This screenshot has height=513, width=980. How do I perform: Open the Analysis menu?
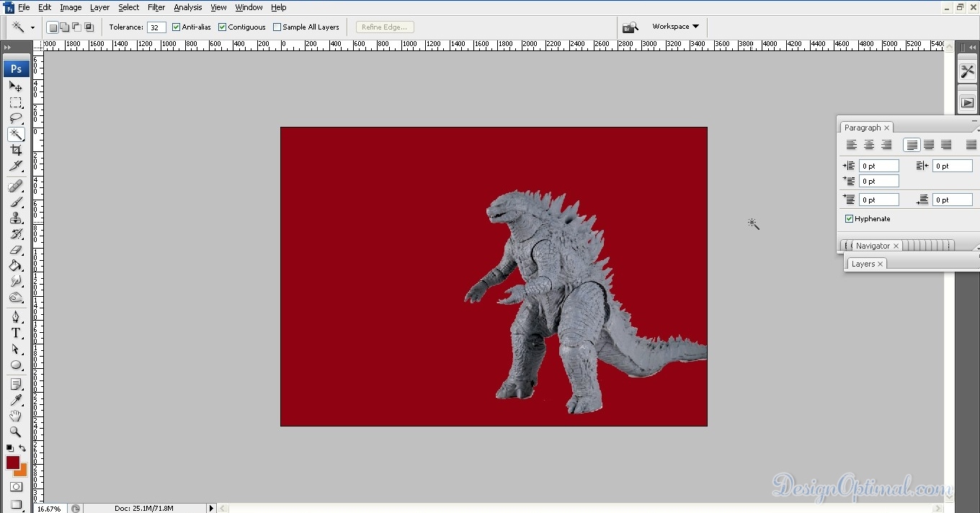pyautogui.click(x=188, y=7)
